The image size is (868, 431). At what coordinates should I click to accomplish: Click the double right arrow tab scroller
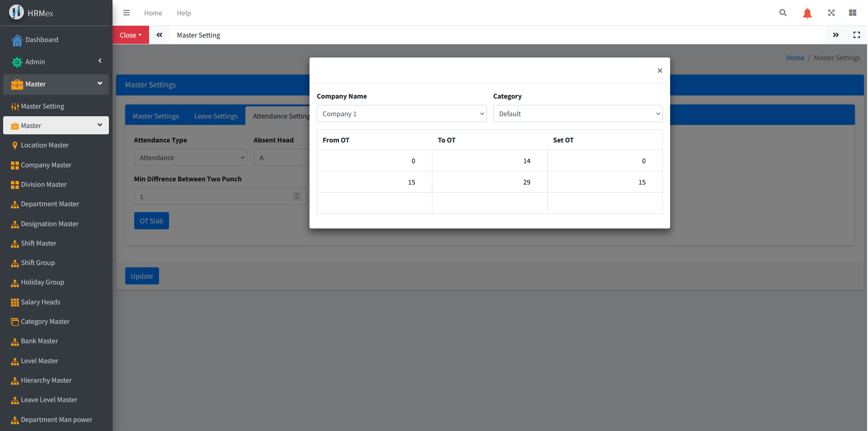pyautogui.click(x=835, y=35)
